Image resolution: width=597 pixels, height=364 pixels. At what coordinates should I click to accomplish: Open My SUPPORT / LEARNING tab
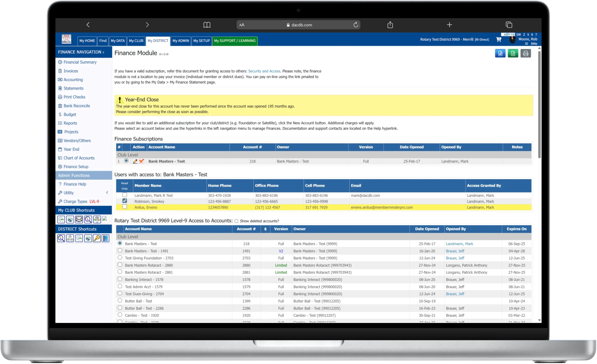235,41
